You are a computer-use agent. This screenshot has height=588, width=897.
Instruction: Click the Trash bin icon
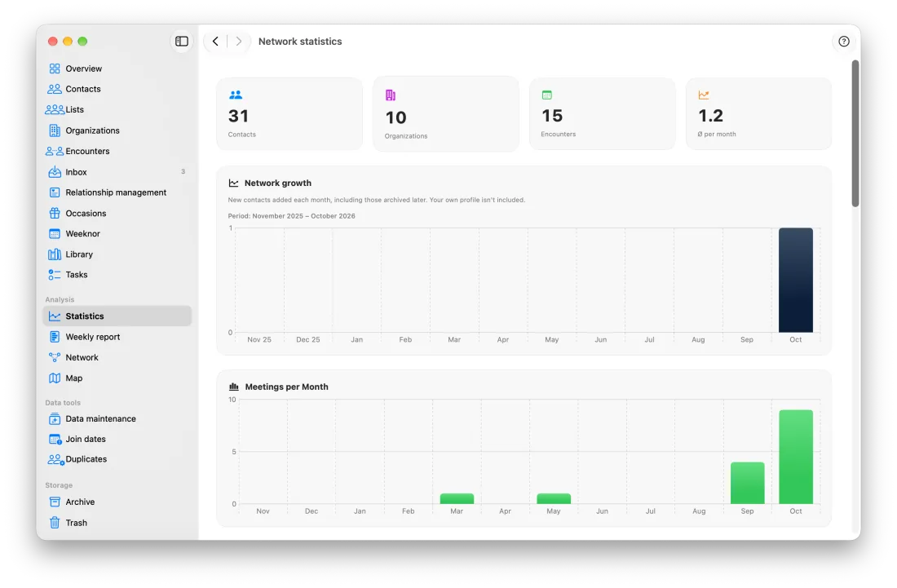55,523
